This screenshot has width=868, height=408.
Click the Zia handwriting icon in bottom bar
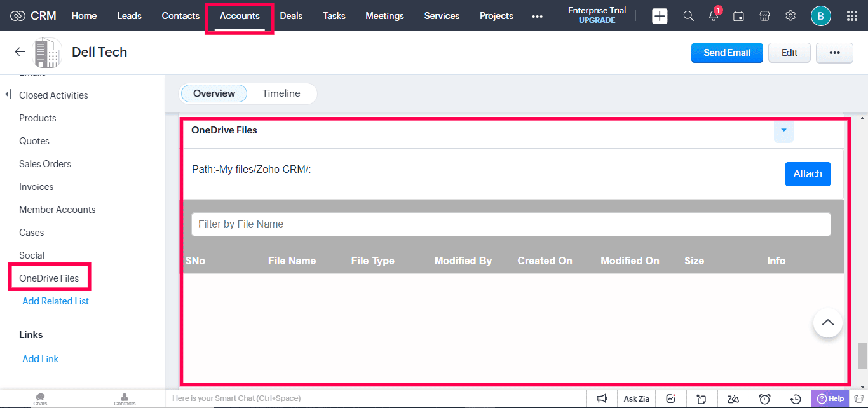click(733, 398)
